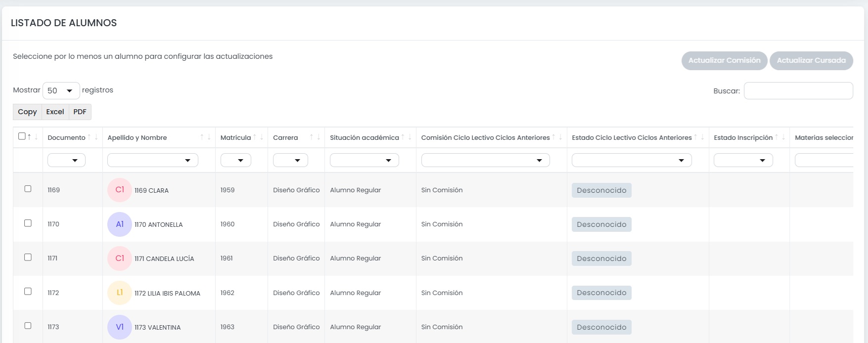The height and width of the screenshot is (343, 868).
Task: Click Diseño Gráfico in the 1170 row
Action: pyautogui.click(x=296, y=224)
